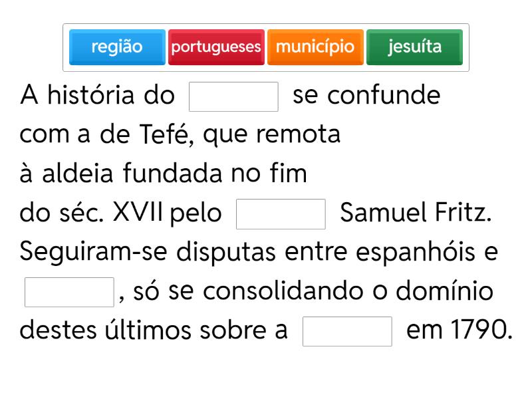Focus the empty box following "sobre a"

347,332
